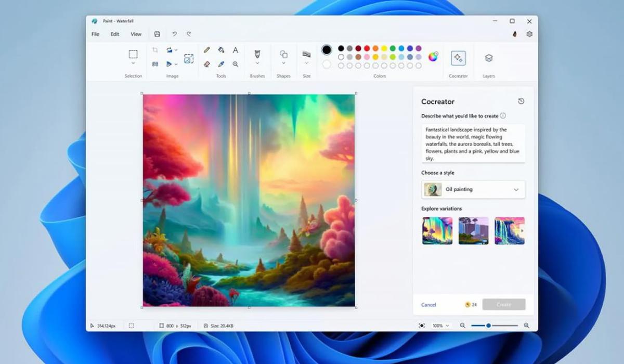Open the File menu
624x364 pixels.
95,34
